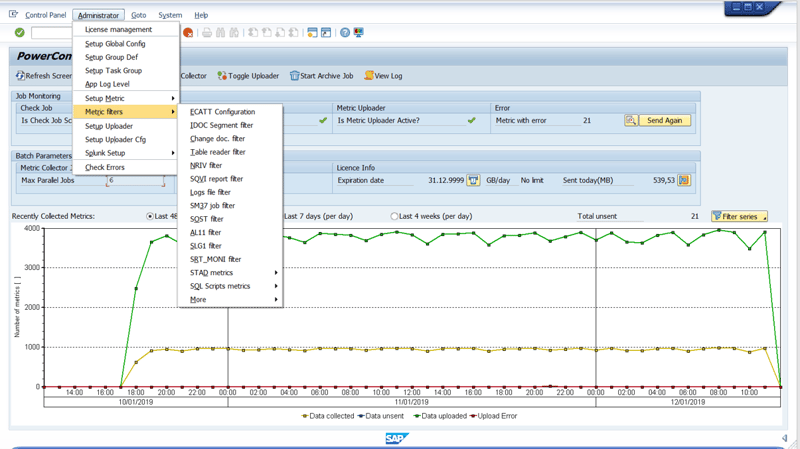Expand the Splunk Setup submenu arrow
Screen dimensions: 800x449
pyautogui.click(x=173, y=153)
